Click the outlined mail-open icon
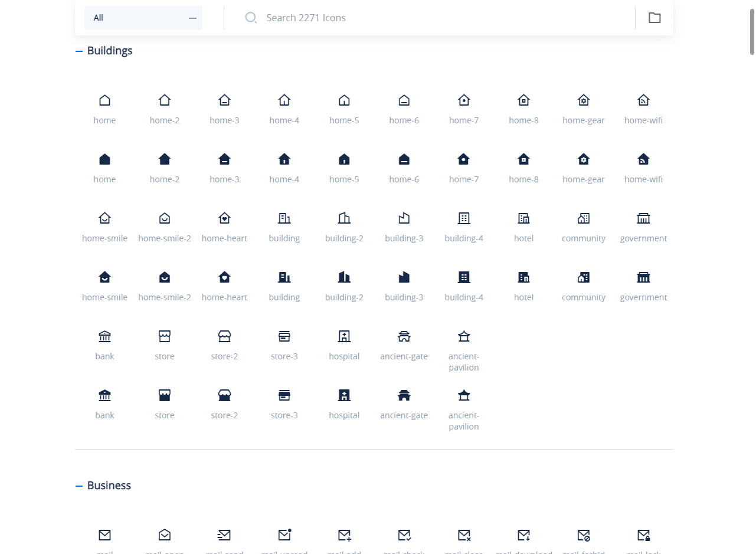 click(165, 535)
